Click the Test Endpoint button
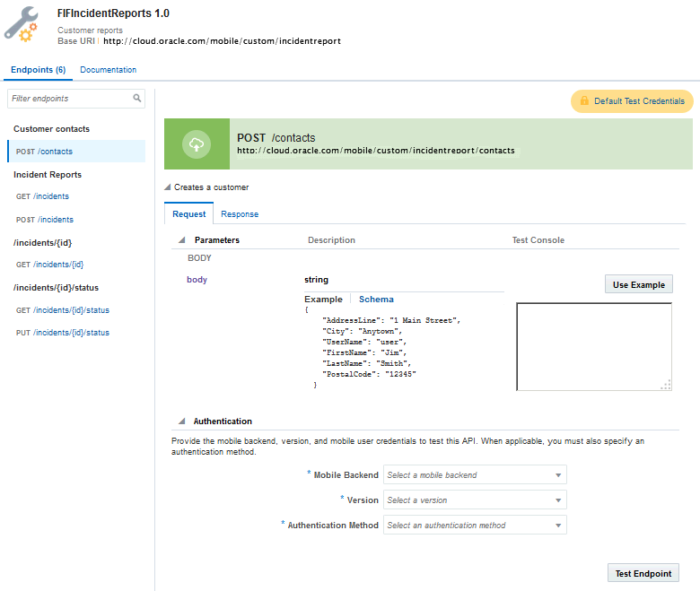700x591 pixels. [643, 573]
